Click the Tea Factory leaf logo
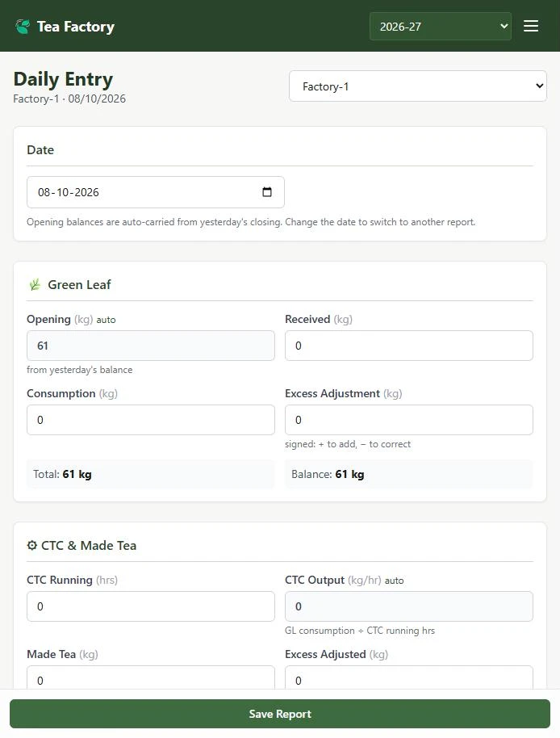Screen dimensions: 560x738 22,27
